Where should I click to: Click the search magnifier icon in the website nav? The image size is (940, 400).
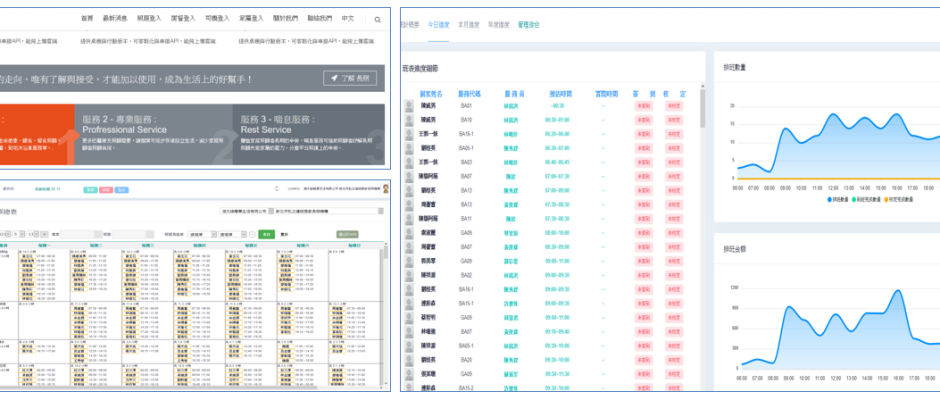(x=377, y=19)
